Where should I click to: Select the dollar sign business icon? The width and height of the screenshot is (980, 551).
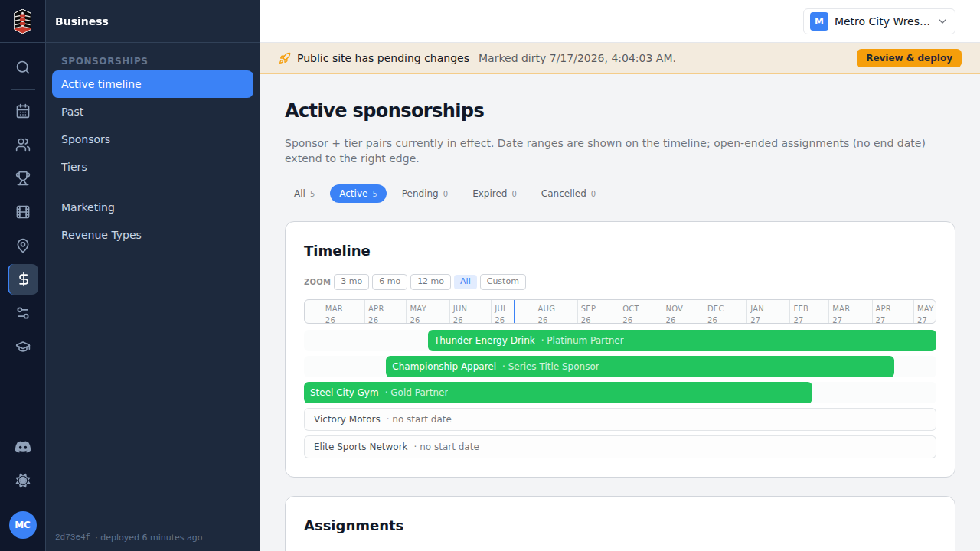[x=23, y=279]
